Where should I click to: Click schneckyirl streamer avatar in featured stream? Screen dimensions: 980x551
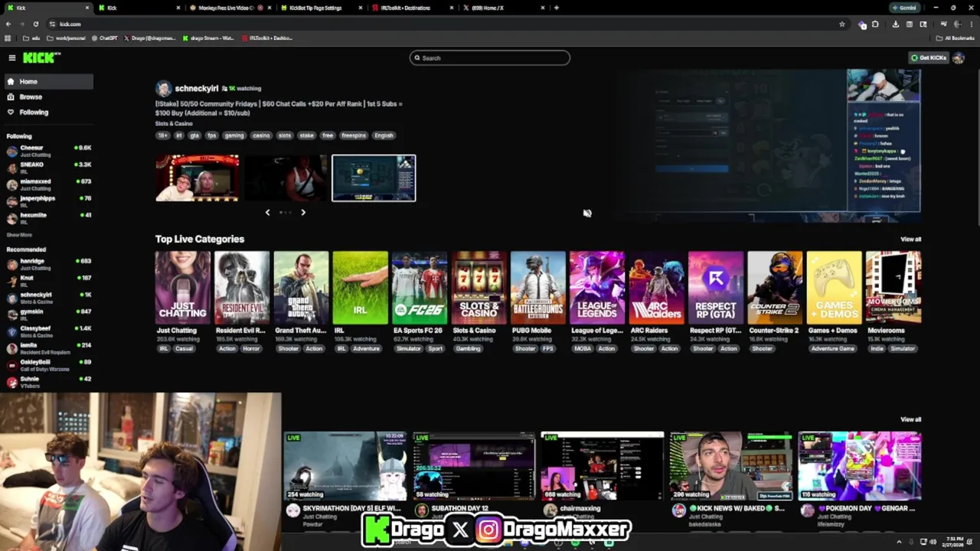[x=163, y=89]
